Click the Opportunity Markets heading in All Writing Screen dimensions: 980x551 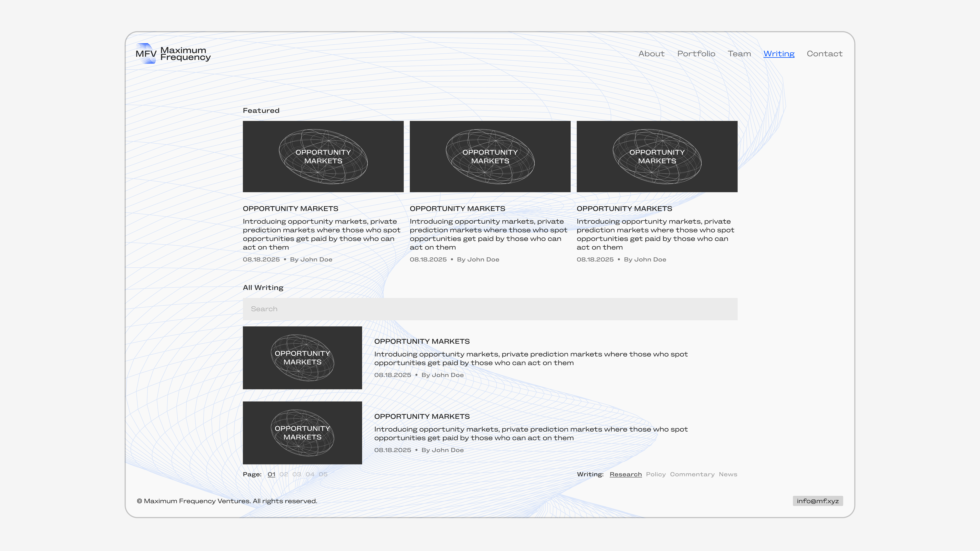tap(422, 341)
